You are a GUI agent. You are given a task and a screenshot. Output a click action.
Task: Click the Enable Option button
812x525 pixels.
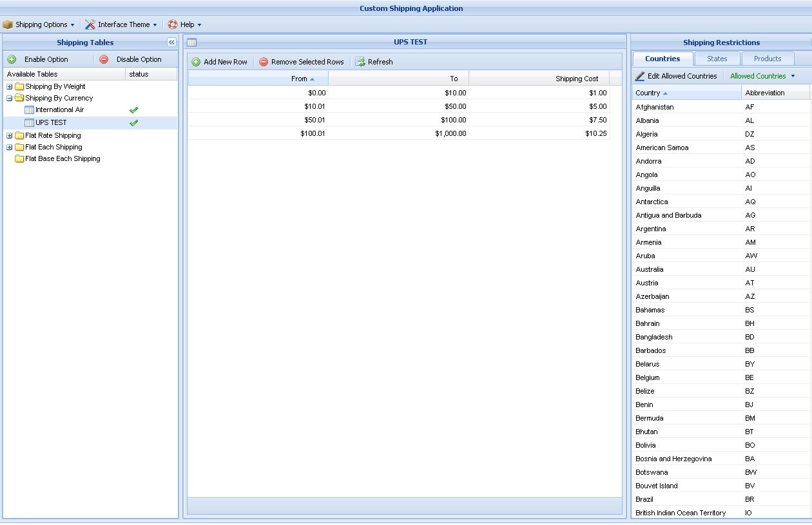(38, 59)
